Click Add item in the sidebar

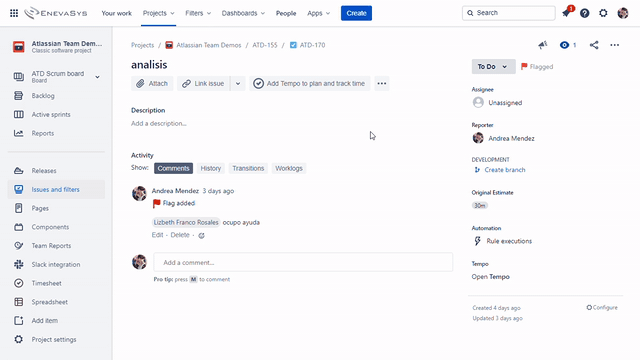(x=56, y=320)
